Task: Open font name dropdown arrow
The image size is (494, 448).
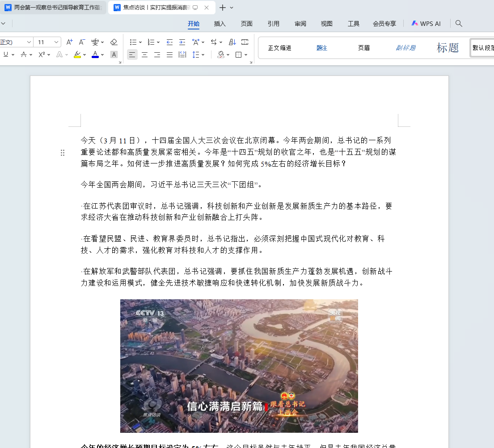Action: tap(29, 42)
